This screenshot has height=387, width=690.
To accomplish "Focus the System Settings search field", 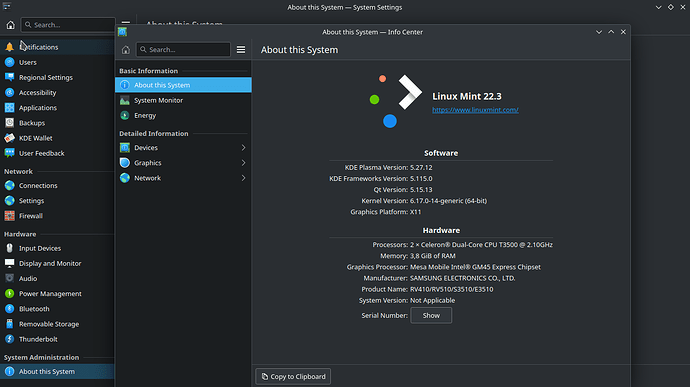I will click(x=68, y=25).
